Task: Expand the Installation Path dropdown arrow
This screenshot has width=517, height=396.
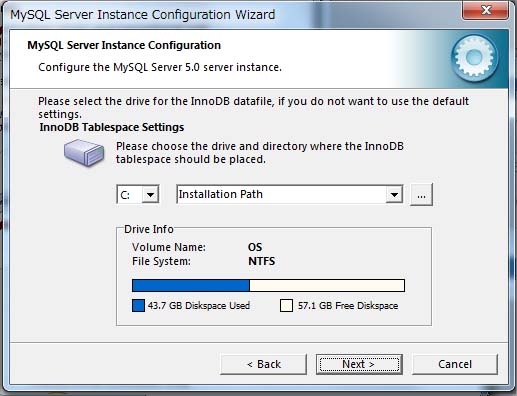Action: (394, 194)
